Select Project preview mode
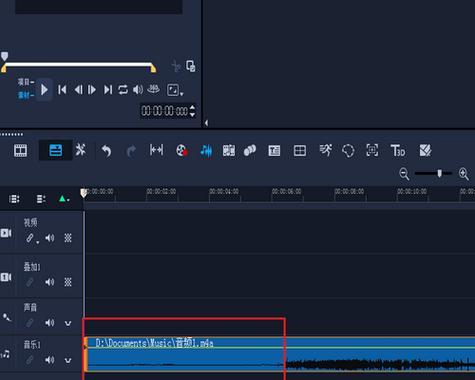 [26, 82]
